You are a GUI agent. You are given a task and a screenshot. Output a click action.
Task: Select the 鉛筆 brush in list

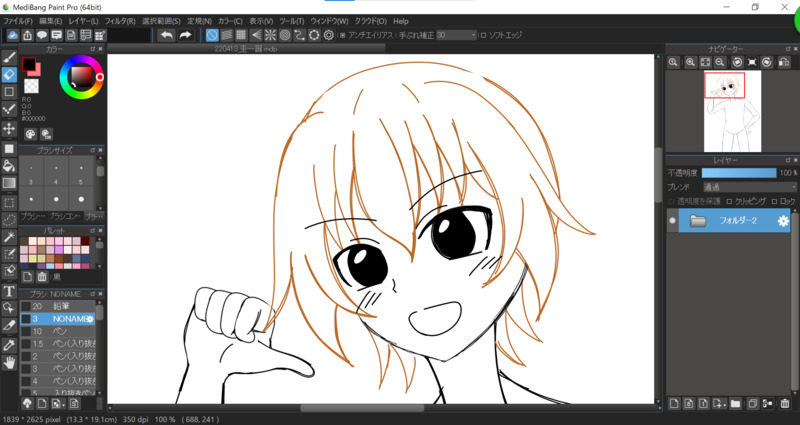[58, 307]
